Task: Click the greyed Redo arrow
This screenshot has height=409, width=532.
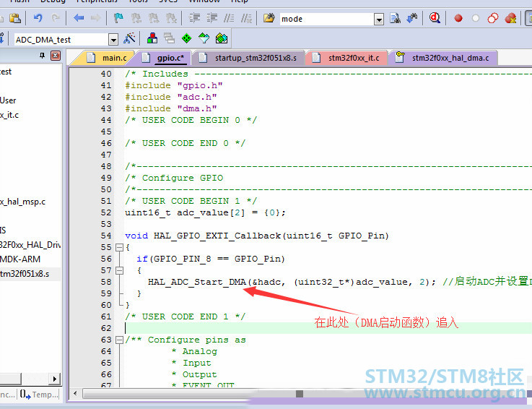Action: point(56,18)
